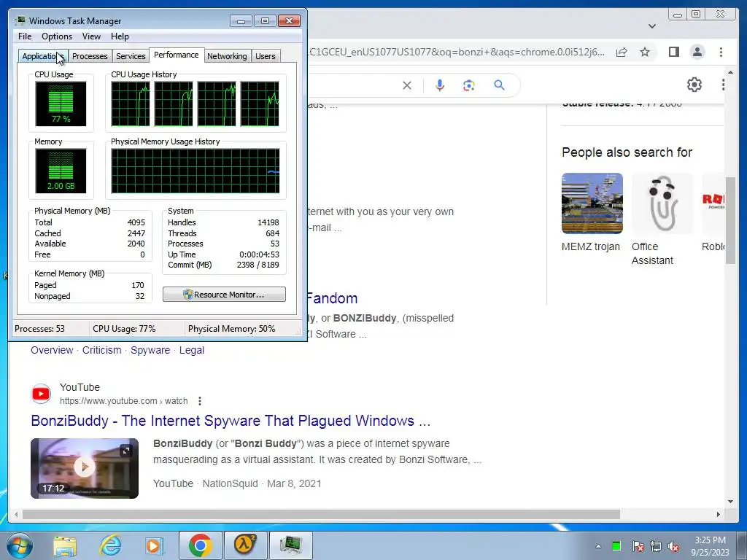
Task: Click the Resource Monitor button
Action: (224, 295)
